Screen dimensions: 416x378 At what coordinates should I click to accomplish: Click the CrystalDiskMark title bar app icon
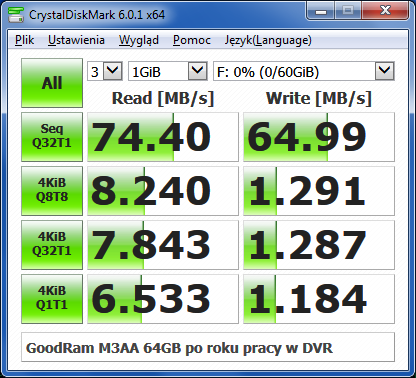[16, 15]
